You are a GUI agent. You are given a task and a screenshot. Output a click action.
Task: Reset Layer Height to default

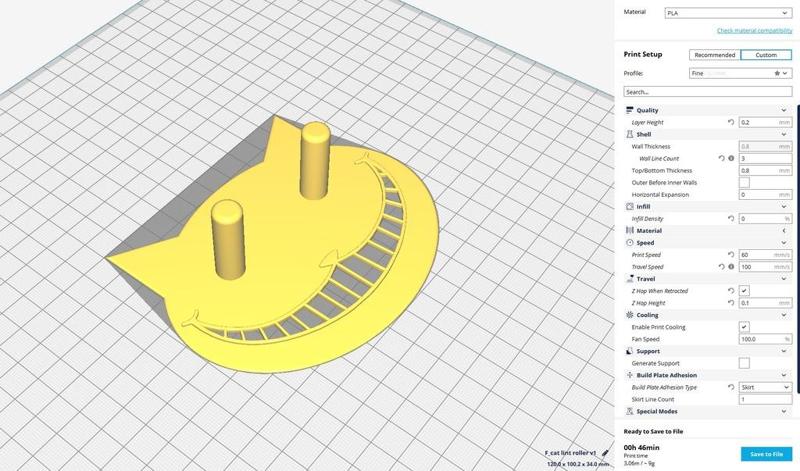(731, 122)
